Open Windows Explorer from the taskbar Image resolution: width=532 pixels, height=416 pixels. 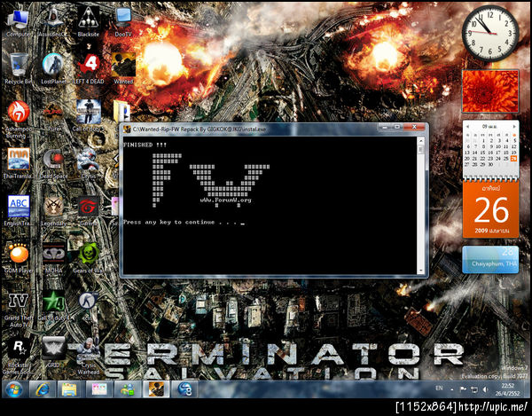click(x=69, y=389)
